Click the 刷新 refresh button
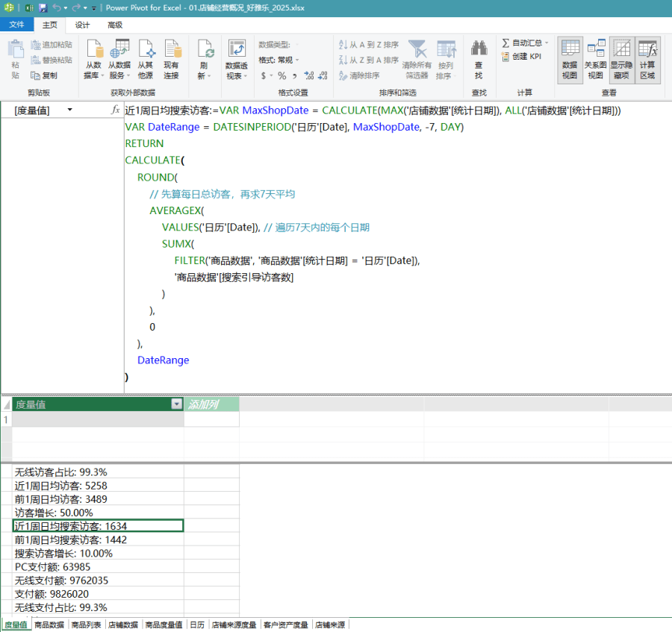Viewport: 672px width, 632px height. pos(205,59)
